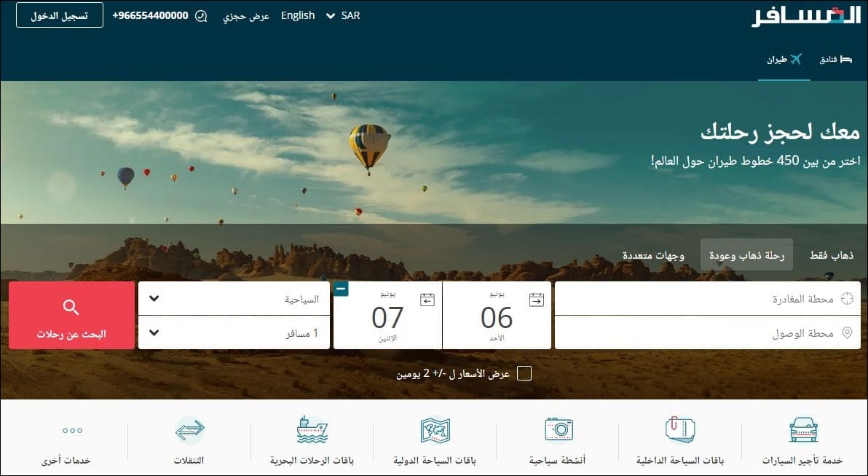Click محطة المغادرة departure input field
Screen dimensions: 868x476
[708, 299]
